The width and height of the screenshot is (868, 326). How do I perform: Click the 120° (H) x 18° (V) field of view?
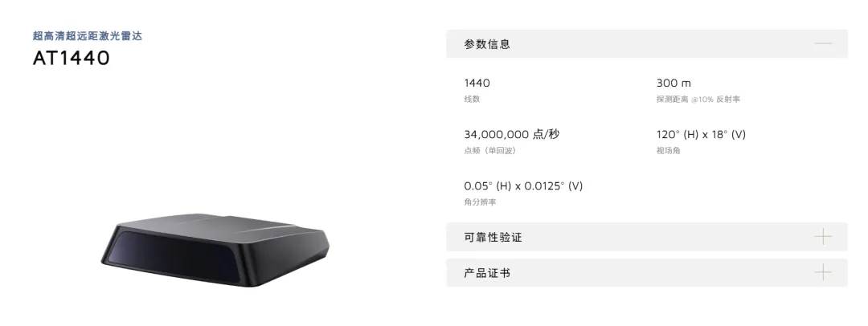(701, 135)
